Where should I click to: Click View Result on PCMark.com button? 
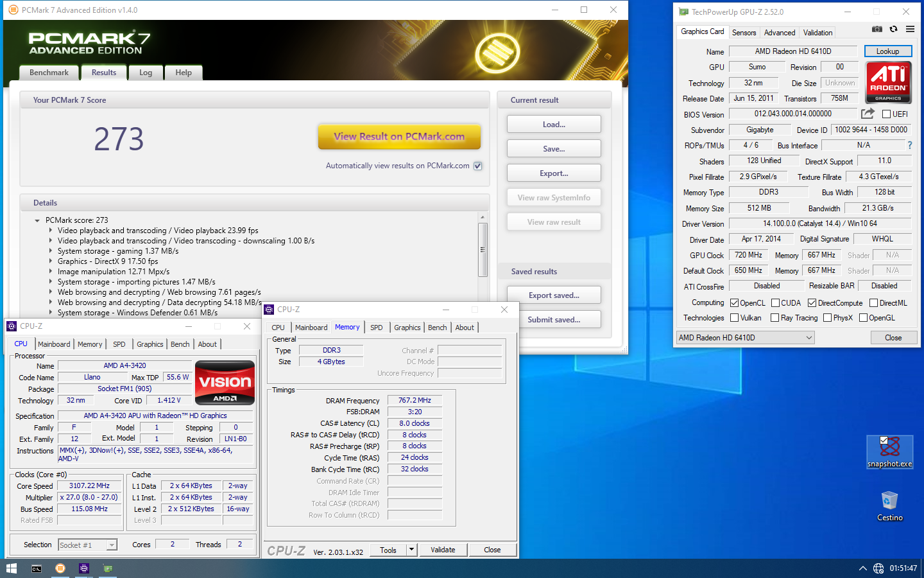click(x=399, y=136)
